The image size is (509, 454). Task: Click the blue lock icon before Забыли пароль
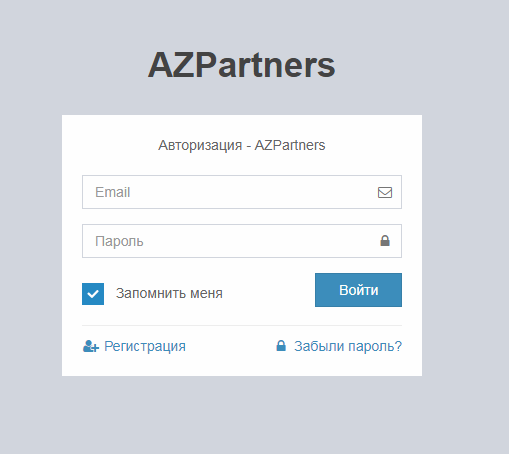click(x=281, y=346)
